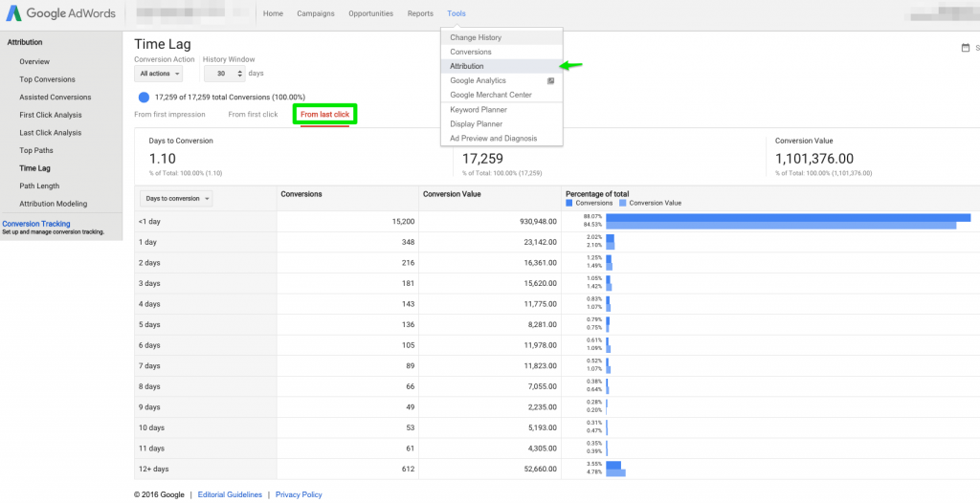Click the Google AdWords logo

pyautogui.click(x=60, y=13)
